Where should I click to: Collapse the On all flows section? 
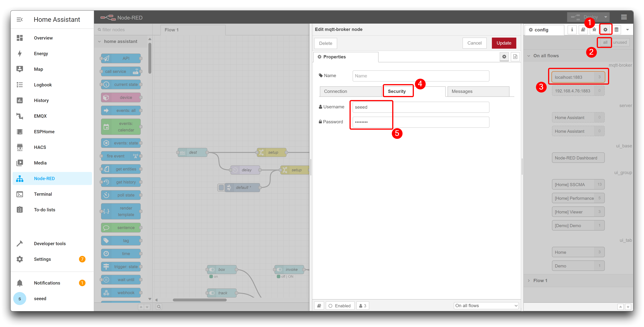529,56
